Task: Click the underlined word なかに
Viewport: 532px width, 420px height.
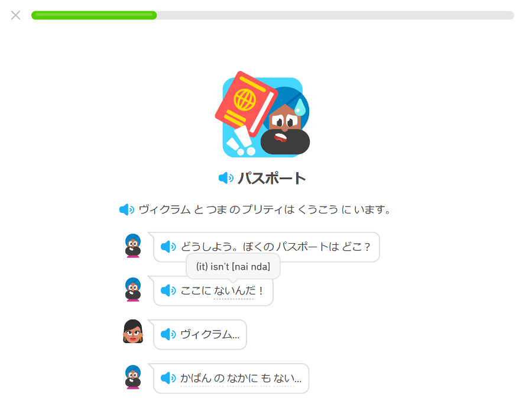Action: click(242, 378)
